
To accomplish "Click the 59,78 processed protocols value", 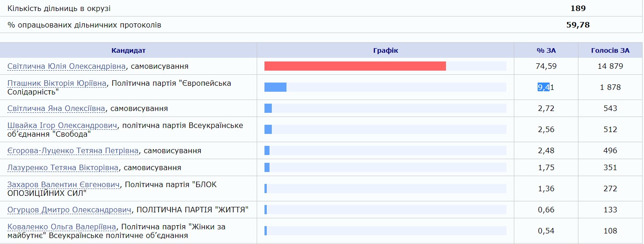I will 578,25.
